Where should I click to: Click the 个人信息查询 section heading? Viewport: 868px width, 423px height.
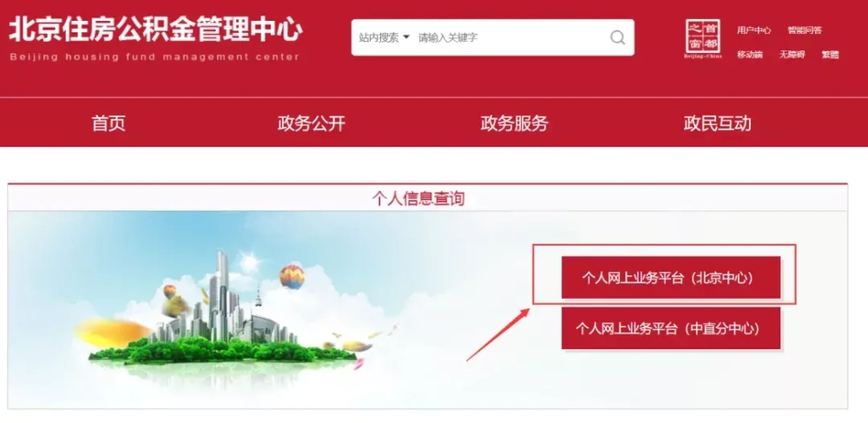pos(418,198)
